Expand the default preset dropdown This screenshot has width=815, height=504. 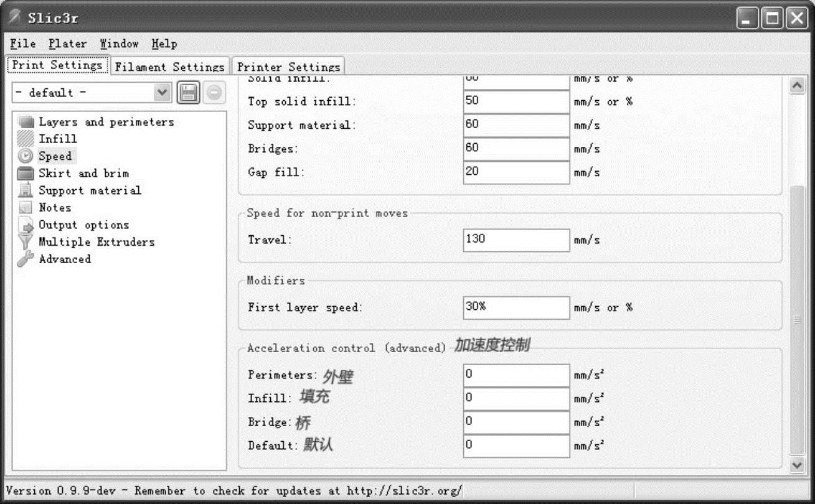tap(162, 93)
